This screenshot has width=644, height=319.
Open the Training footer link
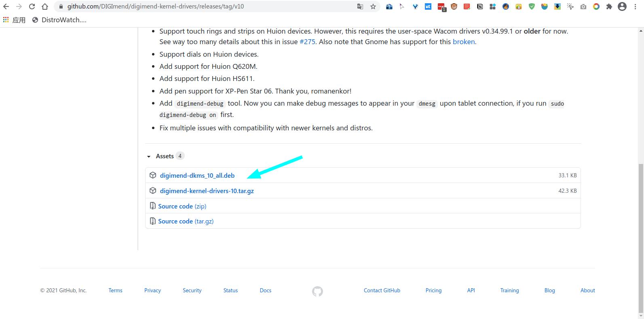click(509, 290)
